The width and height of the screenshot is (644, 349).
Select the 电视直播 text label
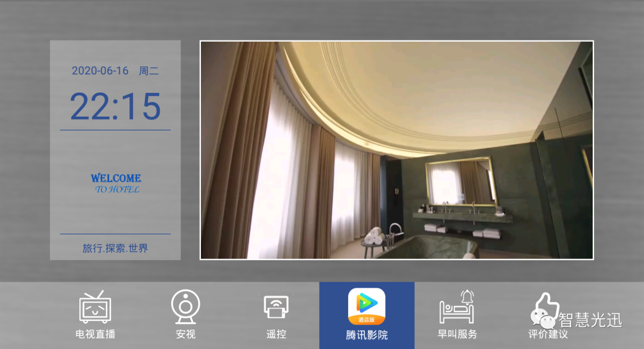95,334
